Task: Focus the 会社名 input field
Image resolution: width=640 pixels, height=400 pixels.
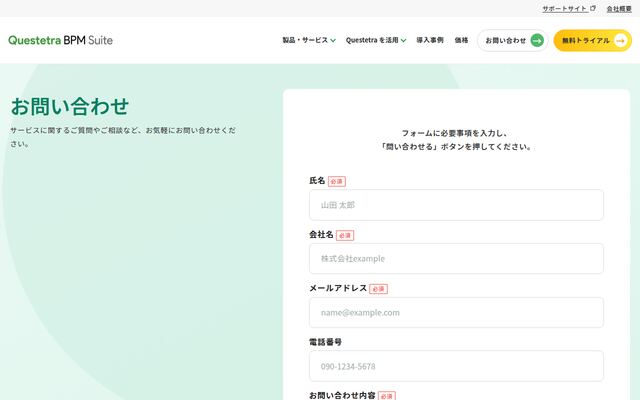Action: pyautogui.click(x=456, y=259)
